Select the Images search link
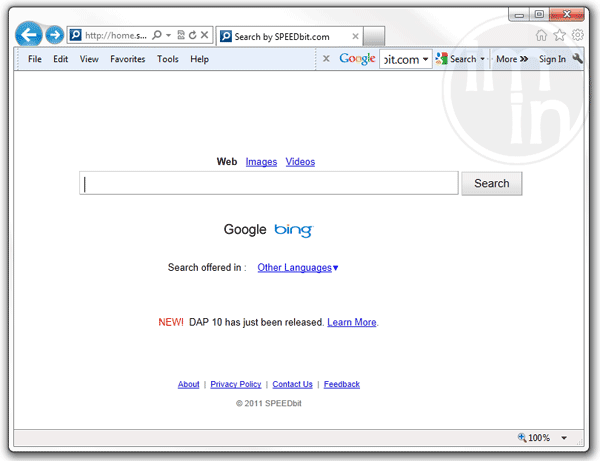 point(261,162)
